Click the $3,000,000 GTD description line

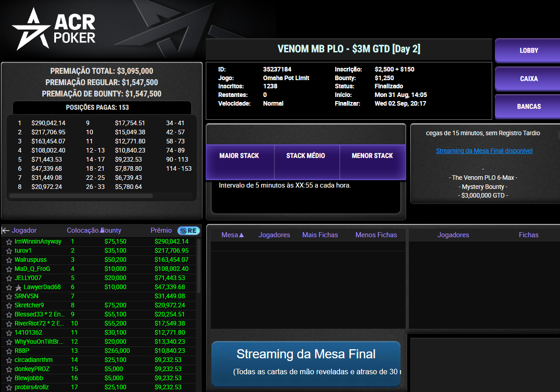[x=483, y=196]
